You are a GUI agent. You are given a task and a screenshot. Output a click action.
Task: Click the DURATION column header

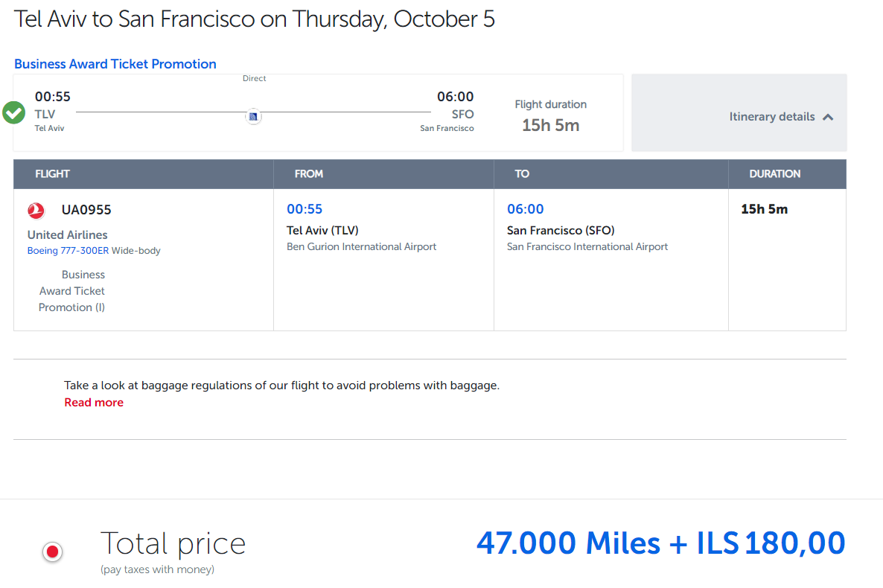pyautogui.click(x=774, y=174)
